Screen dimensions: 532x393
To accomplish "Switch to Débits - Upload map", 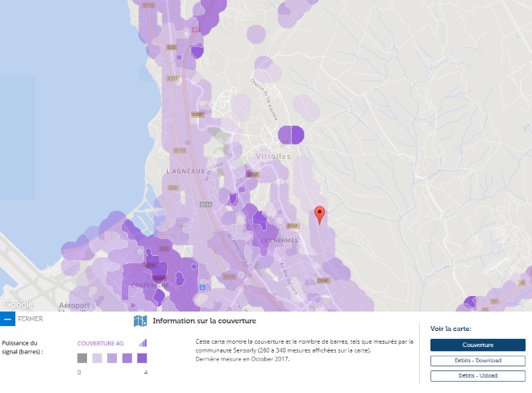I will point(478,376).
